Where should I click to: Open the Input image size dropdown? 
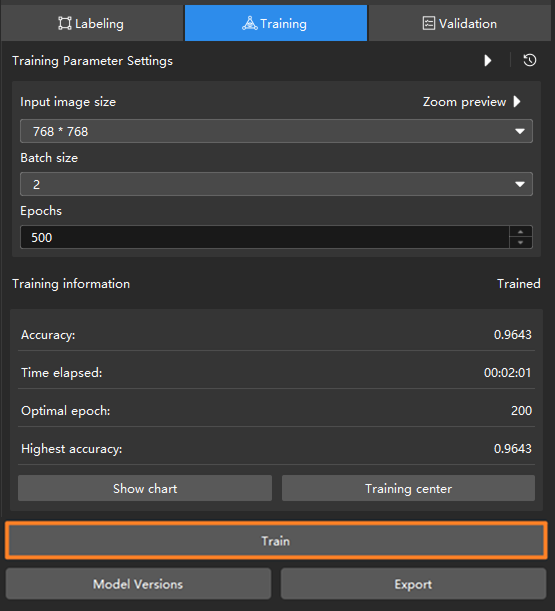pyautogui.click(x=276, y=131)
